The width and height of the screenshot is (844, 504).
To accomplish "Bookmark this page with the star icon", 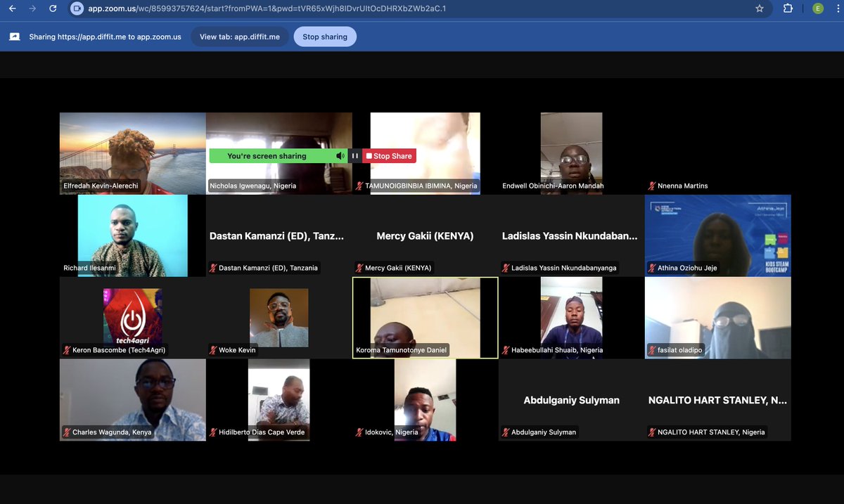I will [760, 8].
